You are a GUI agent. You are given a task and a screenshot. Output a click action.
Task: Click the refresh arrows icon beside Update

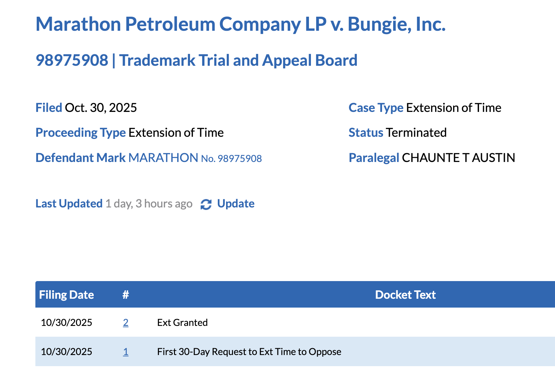[206, 204]
